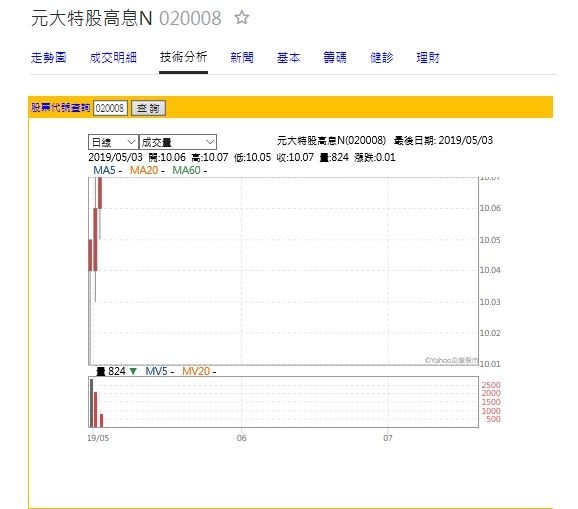The width and height of the screenshot is (578, 509).
Task: Click the MA5 legend label
Action: (104, 170)
